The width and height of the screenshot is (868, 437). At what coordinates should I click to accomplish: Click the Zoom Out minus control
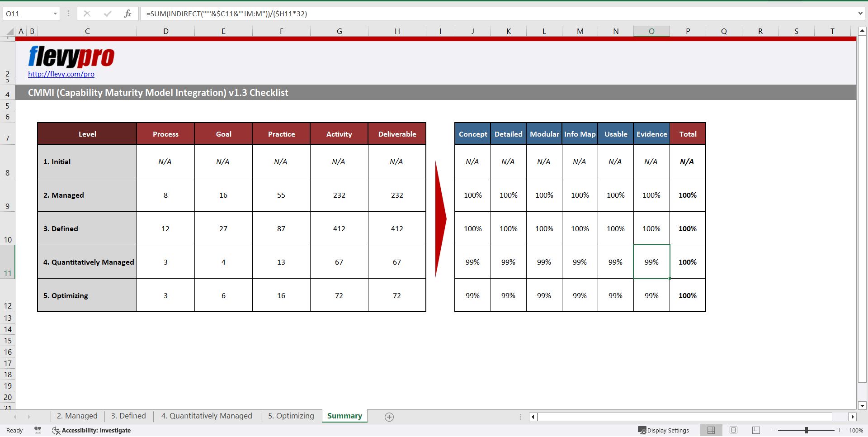(773, 430)
